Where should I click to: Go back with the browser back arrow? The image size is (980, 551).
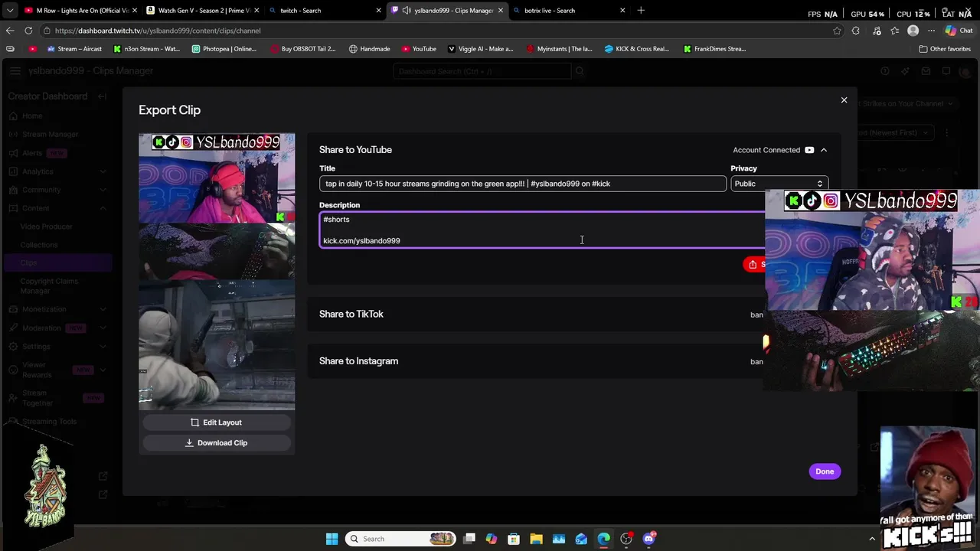point(10,31)
